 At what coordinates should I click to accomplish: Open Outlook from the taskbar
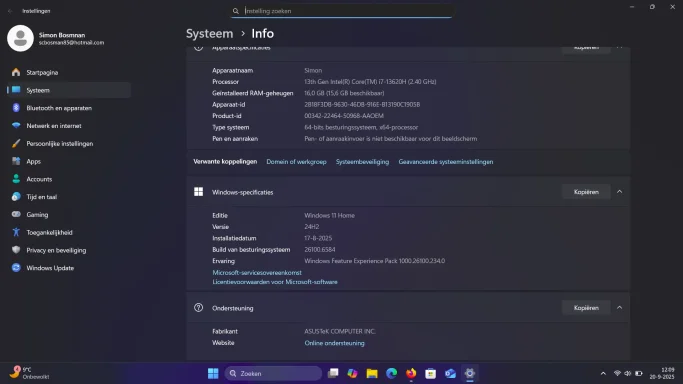(450, 374)
